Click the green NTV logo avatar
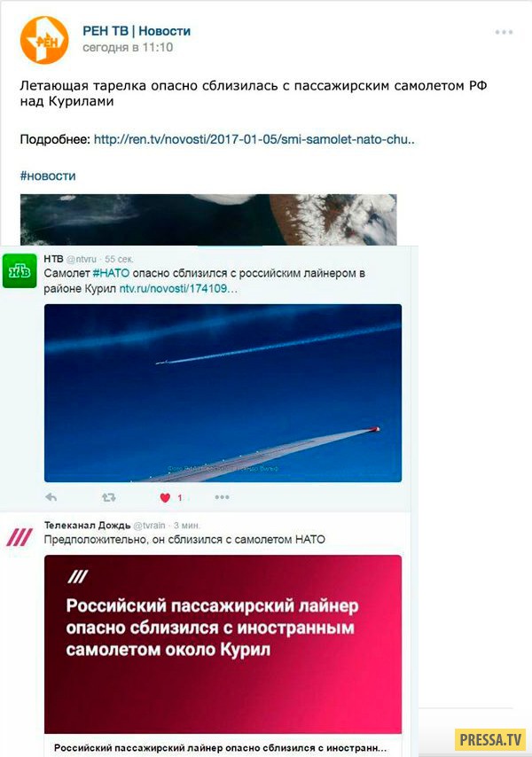 click(20, 271)
